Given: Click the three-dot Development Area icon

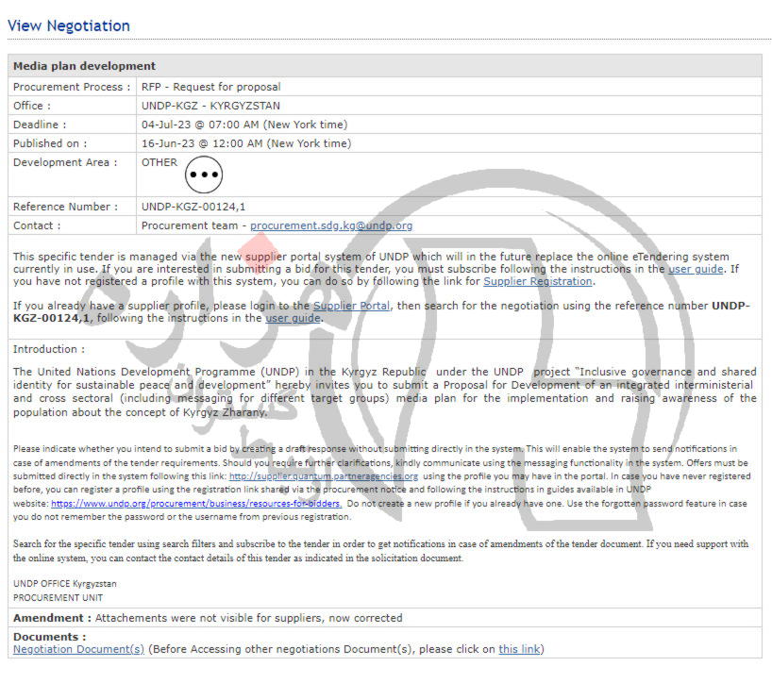Looking at the screenshot, I should (x=204, y=175).
